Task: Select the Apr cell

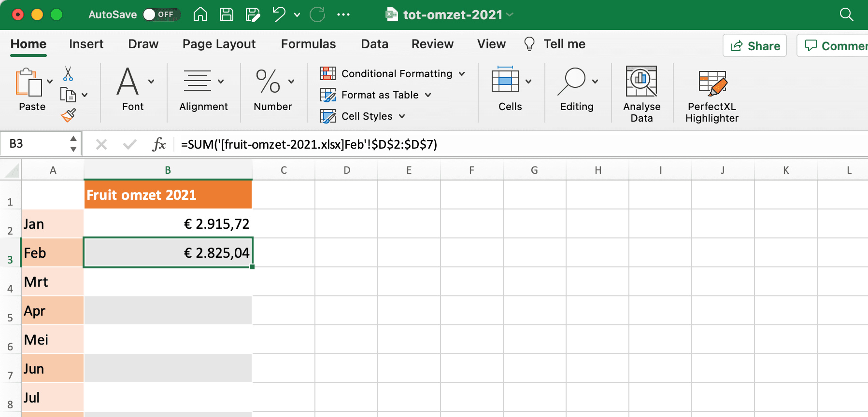Action: (x=53, y=310)
